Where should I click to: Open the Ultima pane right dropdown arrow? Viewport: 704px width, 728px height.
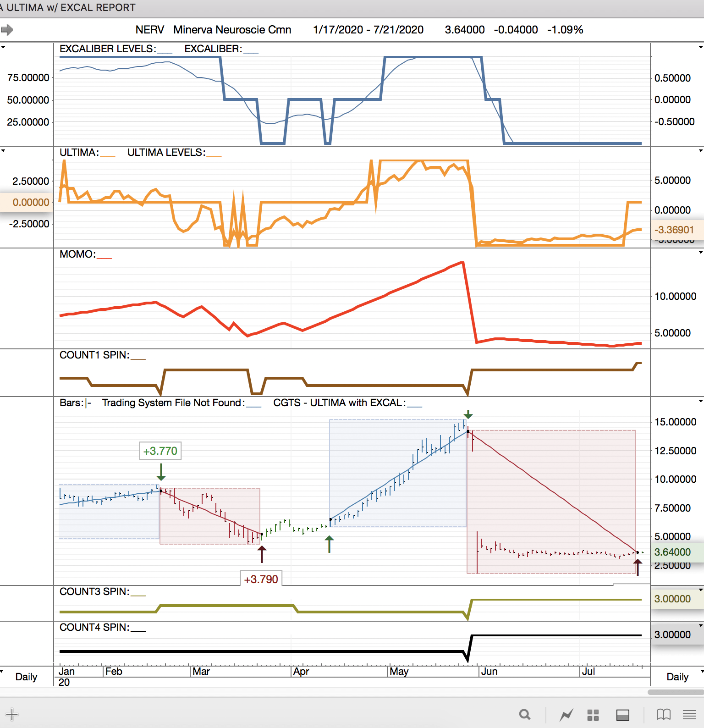point(700,150)
